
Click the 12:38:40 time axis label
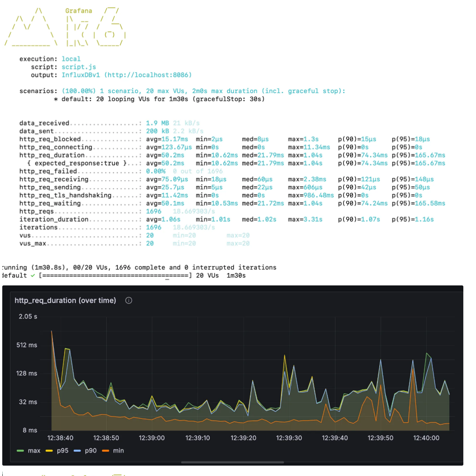click(60, 438)
